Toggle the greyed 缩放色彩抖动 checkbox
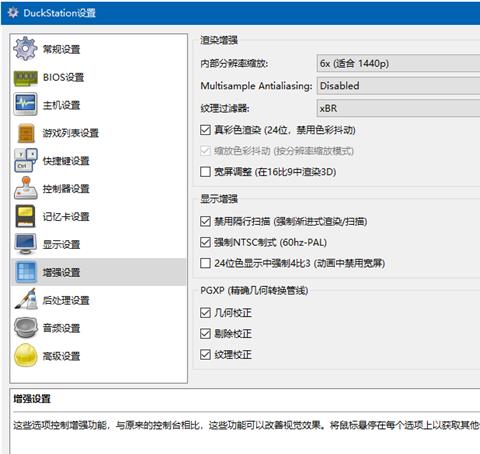The height and width of the screenshot is (454, 480). coord(205,151)
